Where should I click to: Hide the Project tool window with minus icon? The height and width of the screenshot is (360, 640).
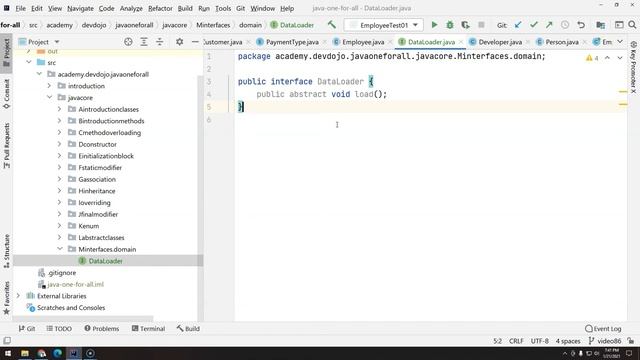[195, 42]
